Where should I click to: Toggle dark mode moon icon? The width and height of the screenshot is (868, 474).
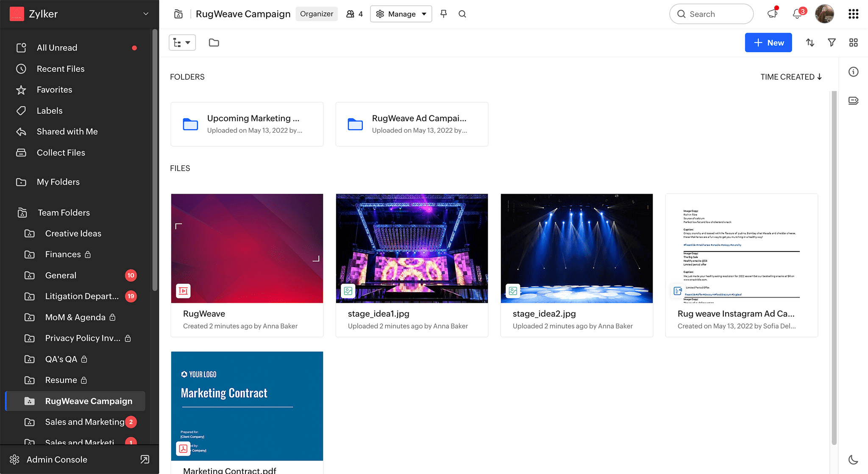tap(853, 460)
